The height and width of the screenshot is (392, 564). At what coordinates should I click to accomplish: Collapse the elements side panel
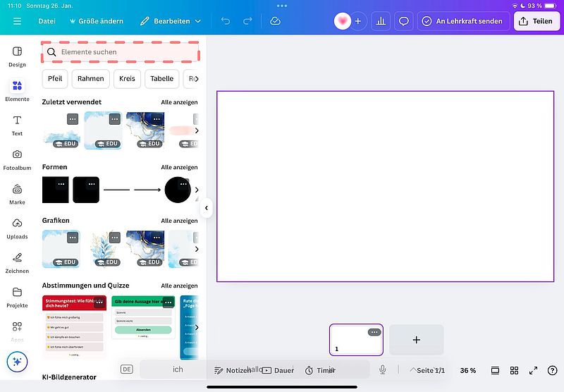pos(207,208)
